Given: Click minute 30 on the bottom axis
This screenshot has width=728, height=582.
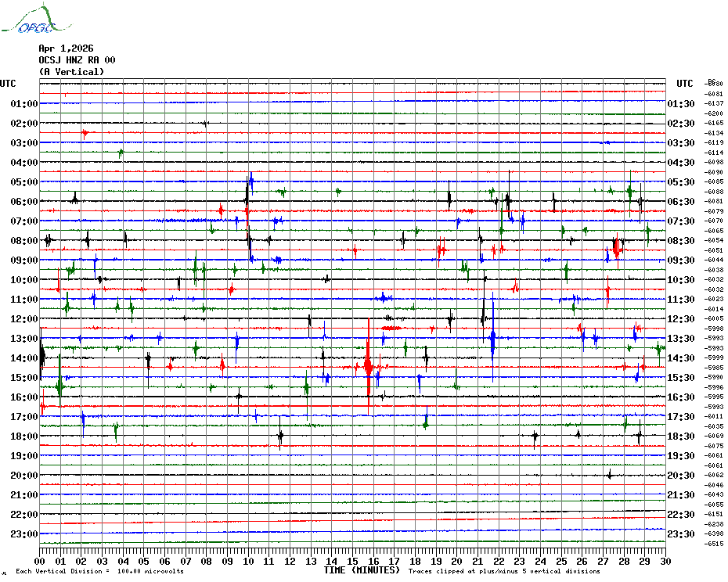Looking at the screenshot, I should click(x=665, y=561).
